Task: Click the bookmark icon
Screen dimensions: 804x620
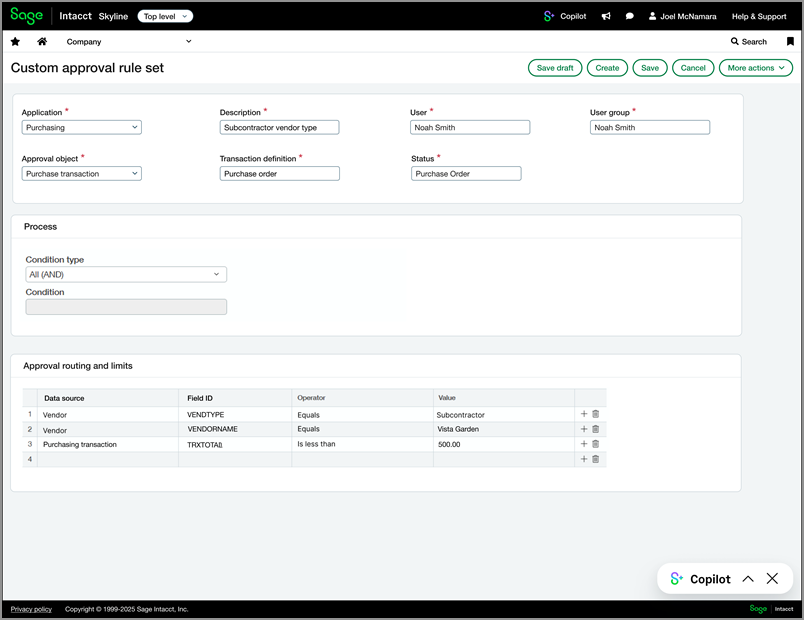Action: [x=790, y=42]
